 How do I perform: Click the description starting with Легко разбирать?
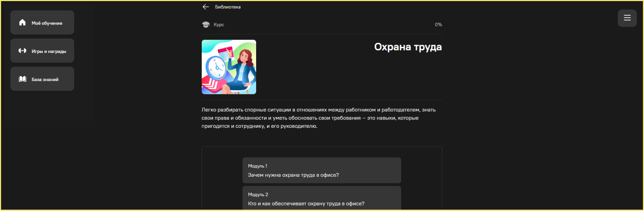pyautogui.click(x=319, y=118)
